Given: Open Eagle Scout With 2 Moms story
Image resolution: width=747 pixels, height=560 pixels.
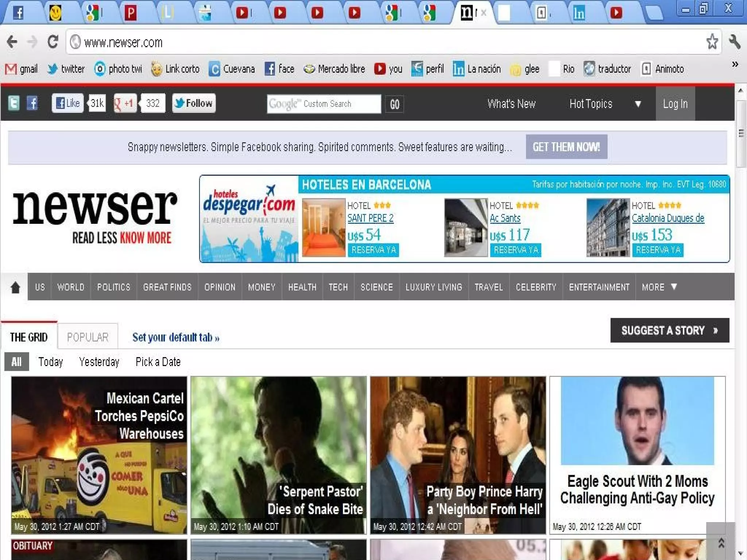Looking at the screenshot, I should 637,455.
